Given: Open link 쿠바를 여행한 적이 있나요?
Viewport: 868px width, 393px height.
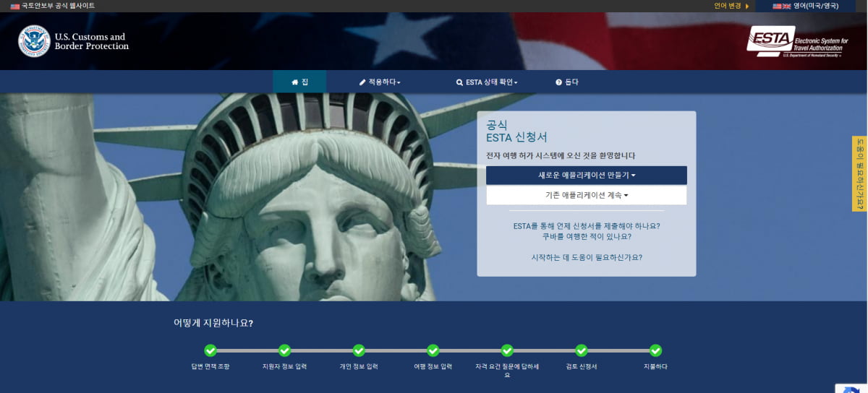Looking at the screenshot, I should [587, 236].
